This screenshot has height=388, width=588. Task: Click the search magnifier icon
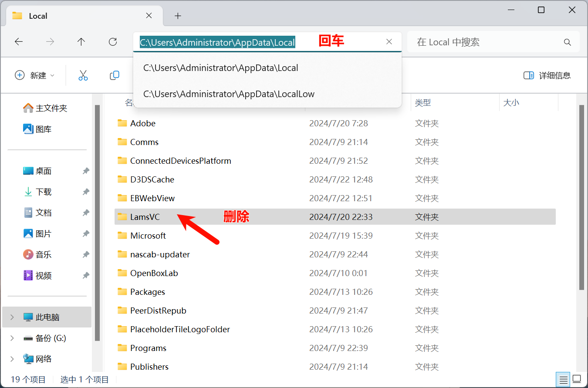(567, 42)
